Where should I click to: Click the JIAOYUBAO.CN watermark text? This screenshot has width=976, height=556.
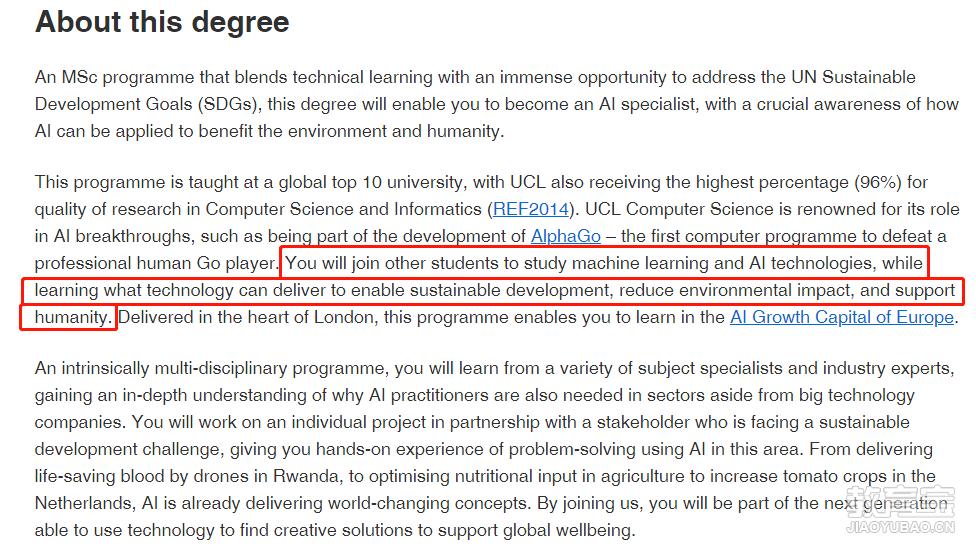pos(901,527)
